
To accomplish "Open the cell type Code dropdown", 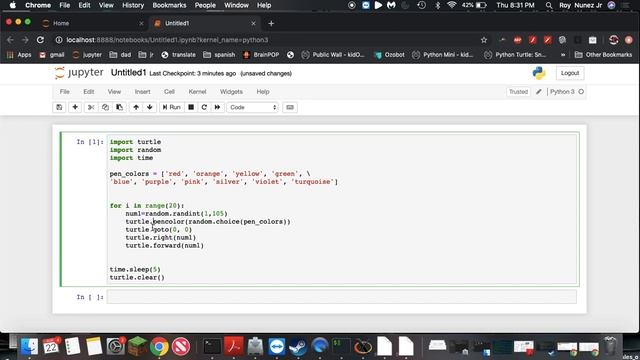I will click(x=253, y=107).
